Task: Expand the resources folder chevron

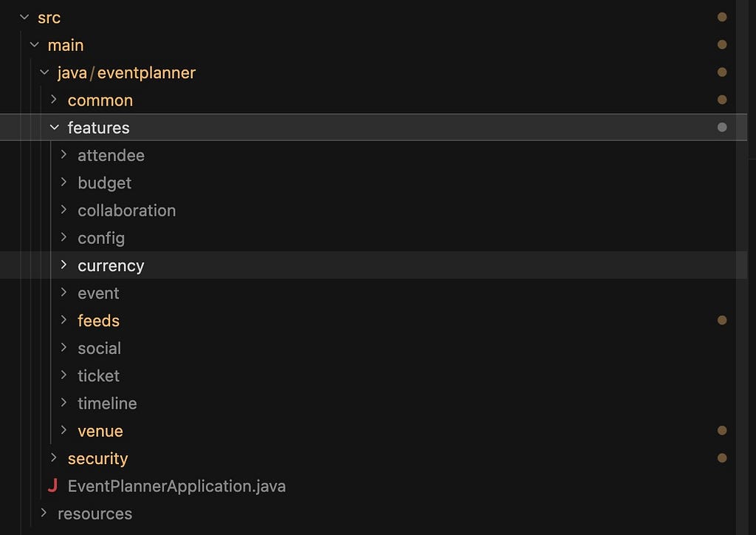Action: 44,513
